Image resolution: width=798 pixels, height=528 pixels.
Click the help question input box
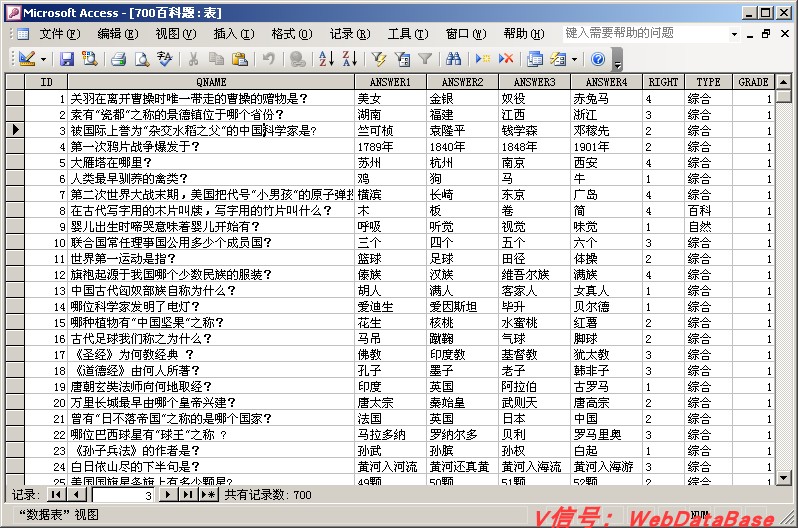(x=645, y=34)
